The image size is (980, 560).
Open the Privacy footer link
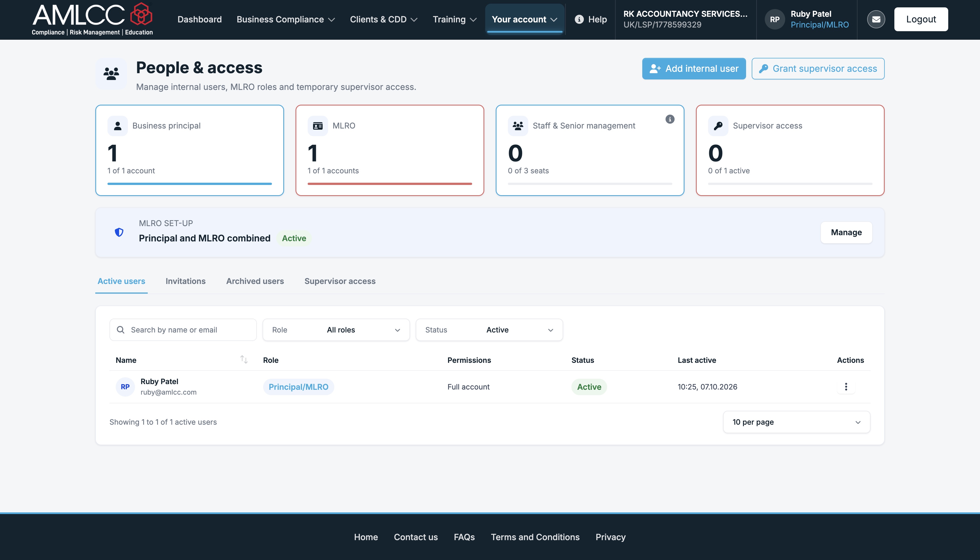(611, 537)
